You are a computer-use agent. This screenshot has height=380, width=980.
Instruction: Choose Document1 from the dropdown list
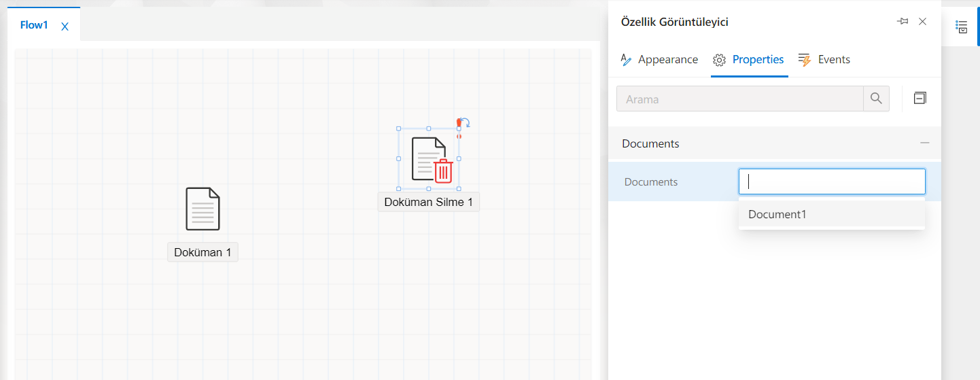[777, 214]
